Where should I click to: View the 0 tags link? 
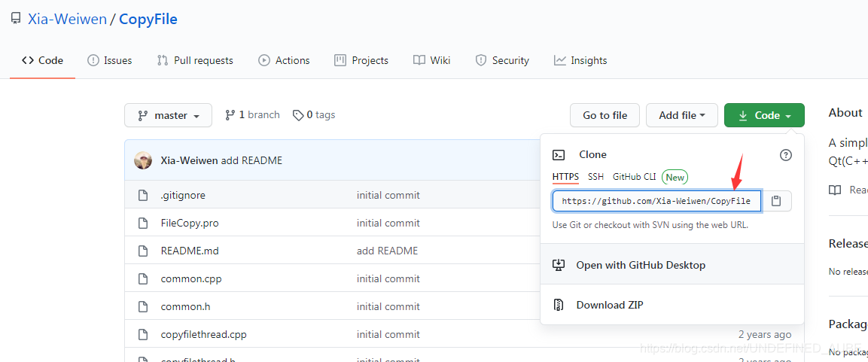(x=314, y=114)
